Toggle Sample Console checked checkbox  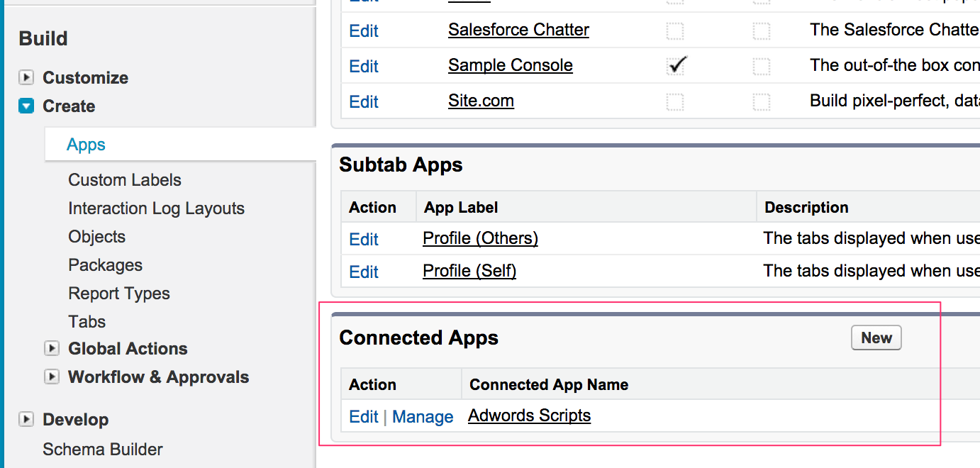pos(676,66)
